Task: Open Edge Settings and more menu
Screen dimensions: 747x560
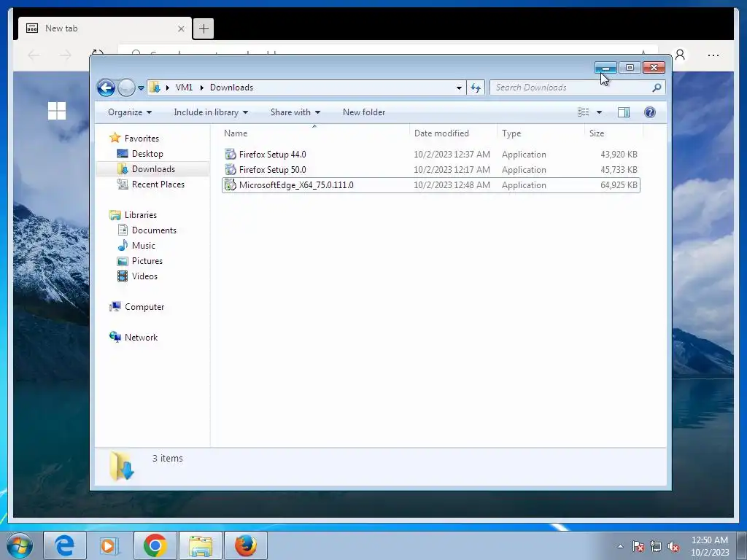Action: click(x=713, y=55)
